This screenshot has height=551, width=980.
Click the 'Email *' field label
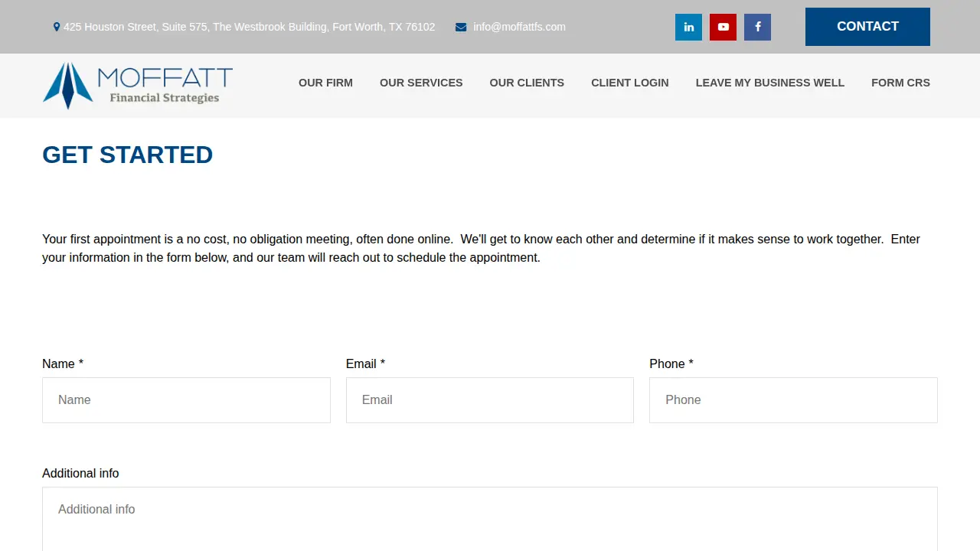tap(365, 364)
